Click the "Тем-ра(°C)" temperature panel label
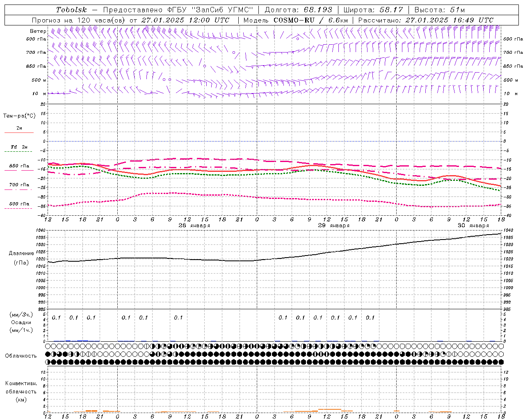This screenshot has width=525, height=420. click(19, 116)
